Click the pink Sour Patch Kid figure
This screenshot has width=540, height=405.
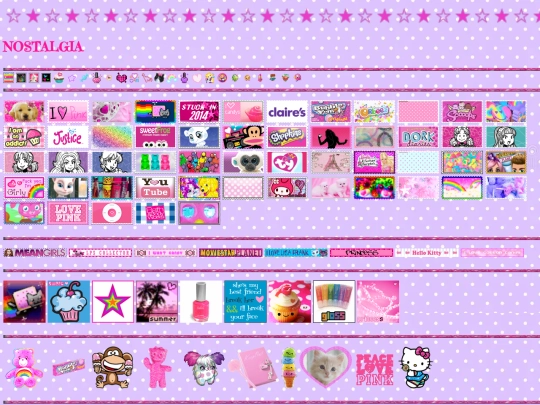click(x=157, y=367)
